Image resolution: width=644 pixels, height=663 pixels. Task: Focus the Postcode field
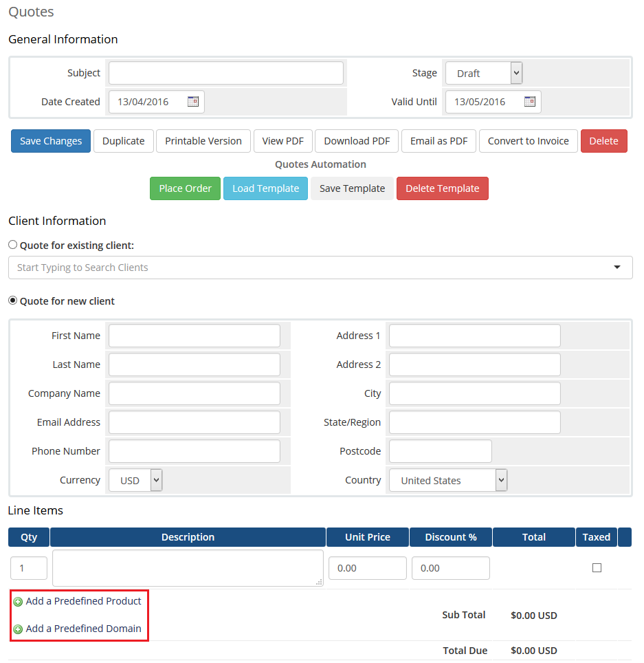(x=441, y=451)
